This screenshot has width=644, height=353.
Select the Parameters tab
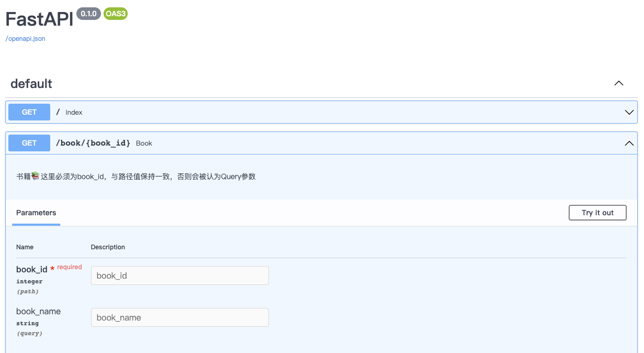pos(36,213)
